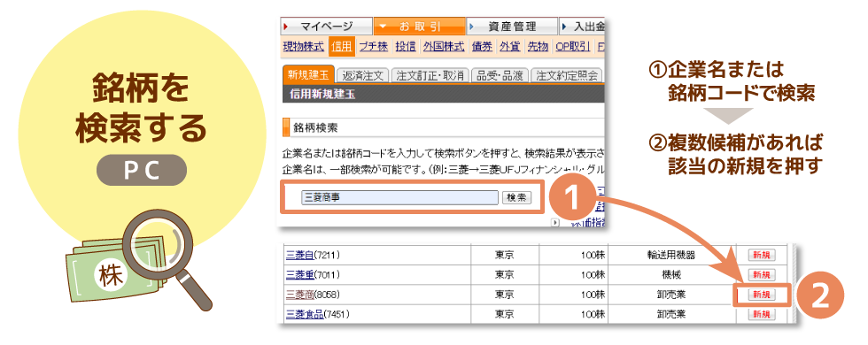Click 新規 button for 三菱重 row

(762, 275)
